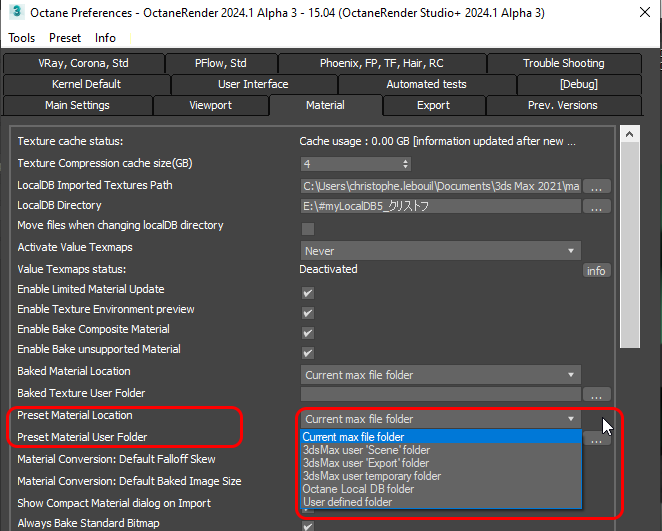Select 'Octane Local DB folder' option

point(359,489)
